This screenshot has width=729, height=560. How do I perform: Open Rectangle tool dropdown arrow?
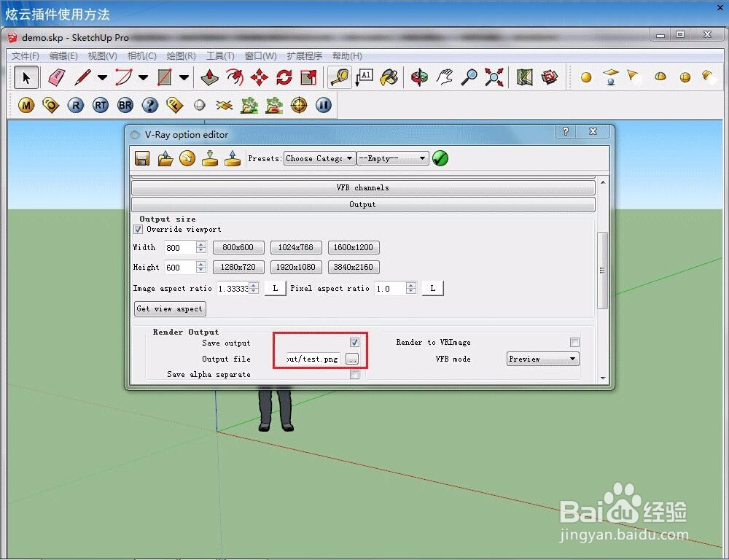point(184,77)
